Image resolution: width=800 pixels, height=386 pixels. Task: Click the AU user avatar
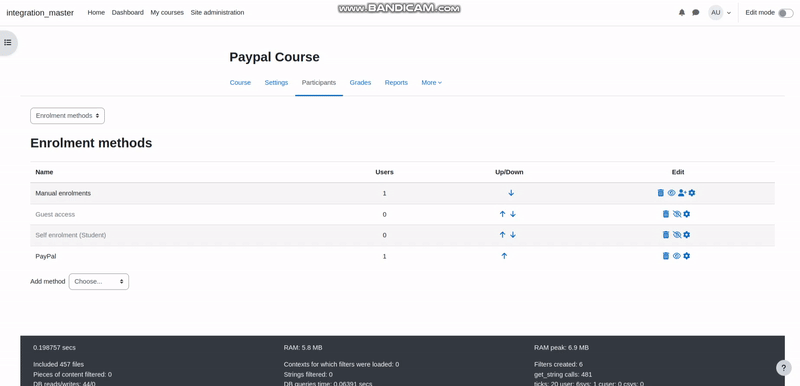coord(716,13)
